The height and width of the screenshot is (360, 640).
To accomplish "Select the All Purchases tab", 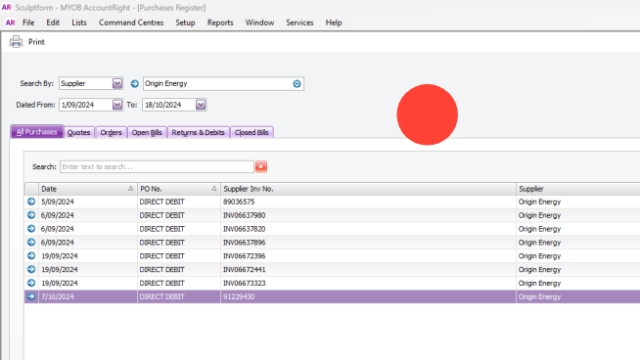I will pos(37,132).
